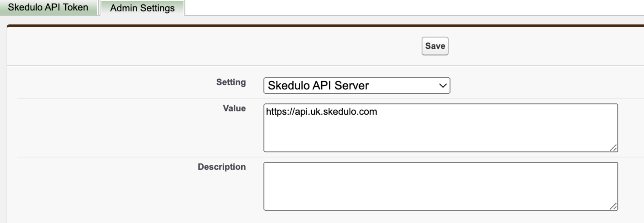644x223 pixels.
Task: Switch to the Skedulo API Token tab
Action: click(47, 7)
